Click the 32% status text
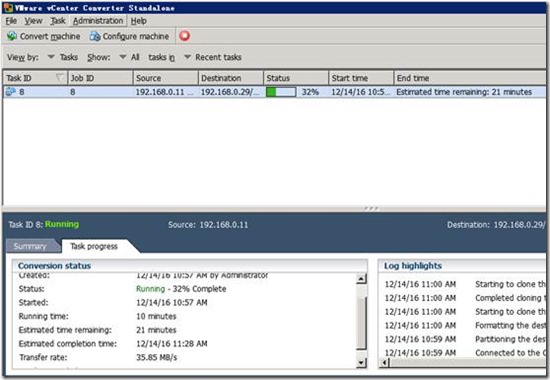 310,92
